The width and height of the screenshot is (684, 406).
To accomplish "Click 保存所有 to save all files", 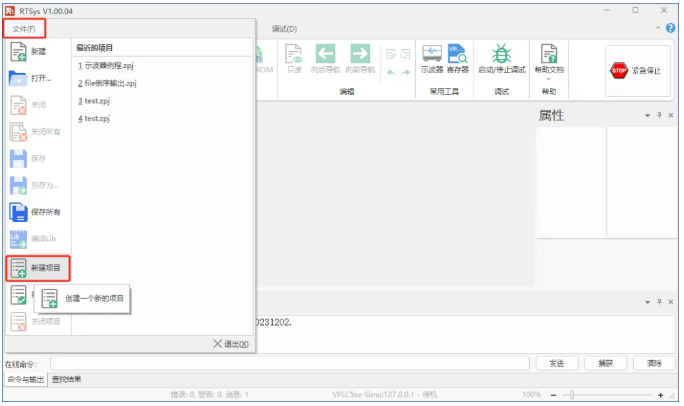I will click(x=36, y=212).
